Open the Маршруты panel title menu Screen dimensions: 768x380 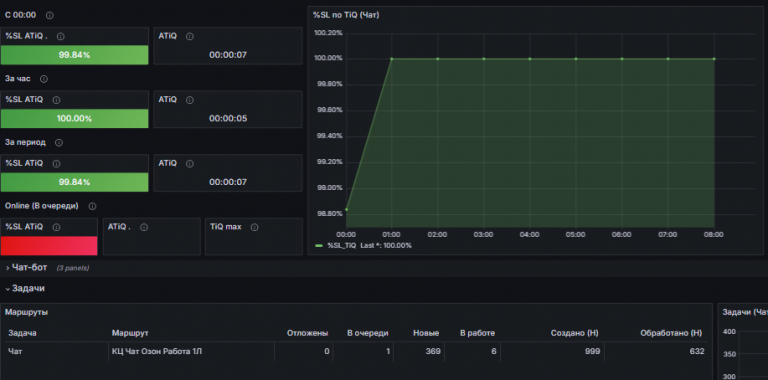coord(26,312)
